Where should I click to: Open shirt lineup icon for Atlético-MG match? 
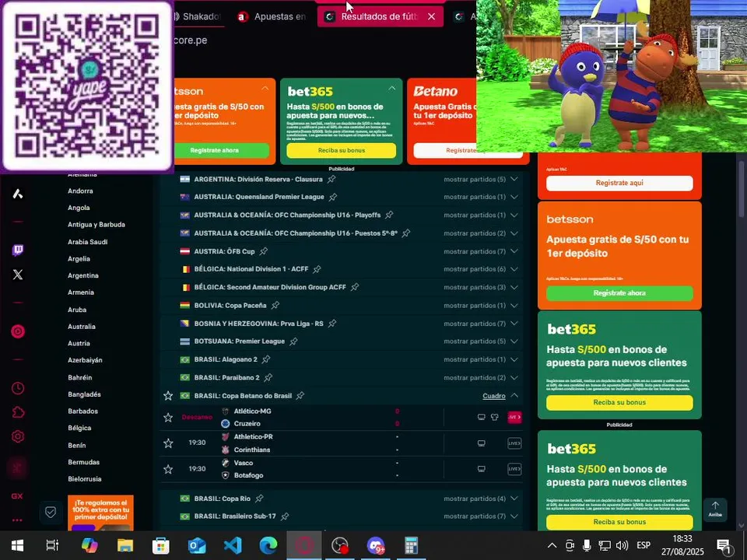[495, 417]
